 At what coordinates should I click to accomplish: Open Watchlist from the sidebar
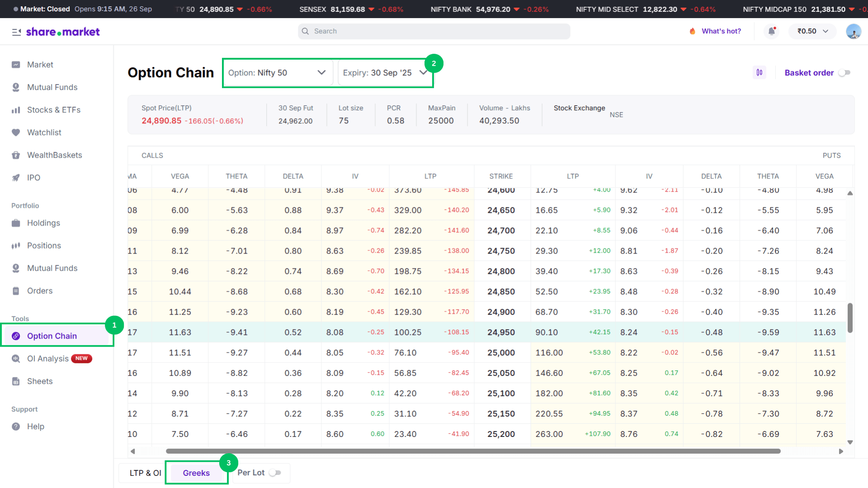[44, 132]
